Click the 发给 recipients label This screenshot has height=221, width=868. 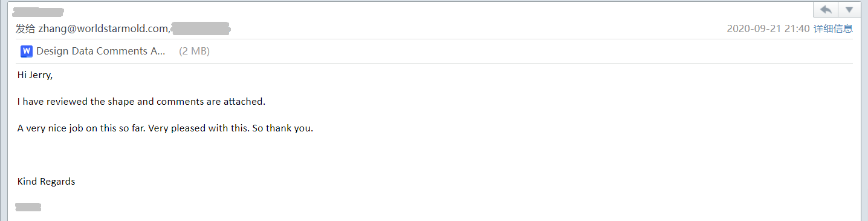pos(25,28)
